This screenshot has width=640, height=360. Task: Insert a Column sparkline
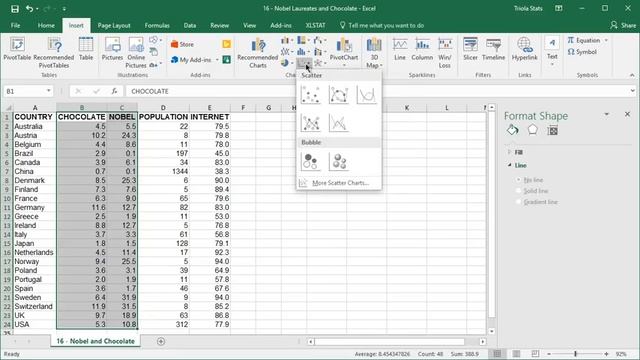[x=422, y=49]
